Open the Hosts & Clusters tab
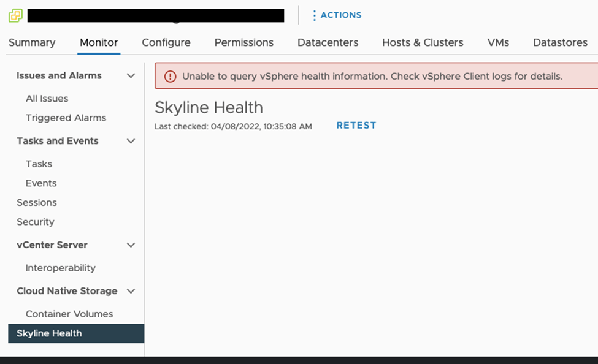The width and height of the screenshot is (598, 364). (423, 42)
